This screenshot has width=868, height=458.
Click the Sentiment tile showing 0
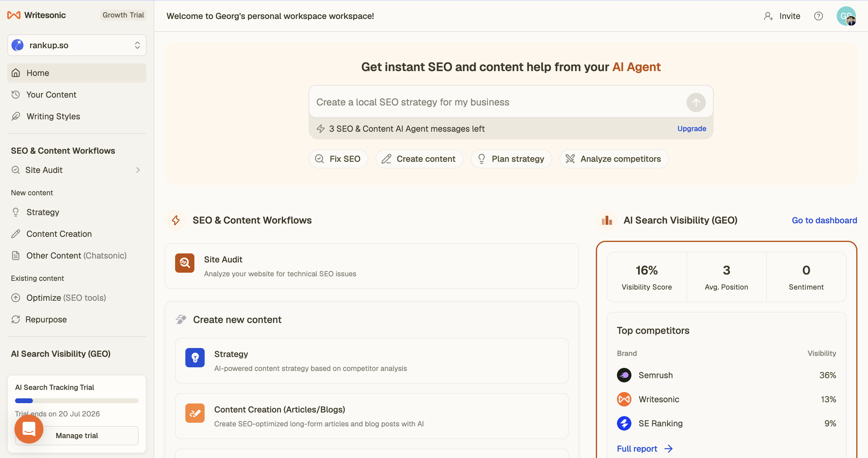tap(806, 277)
